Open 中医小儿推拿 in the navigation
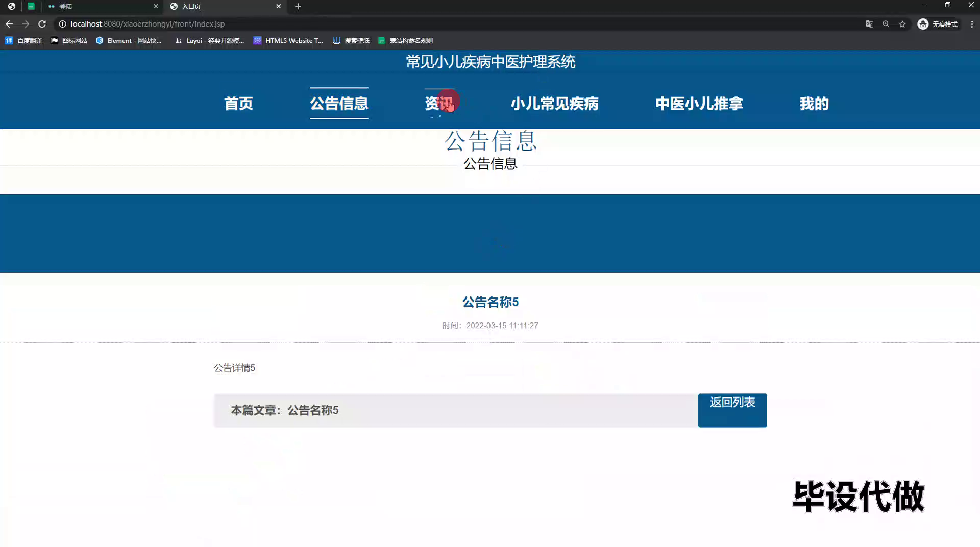Image resolution: width=980 pixels, height=547 pixels. [699, 104]
